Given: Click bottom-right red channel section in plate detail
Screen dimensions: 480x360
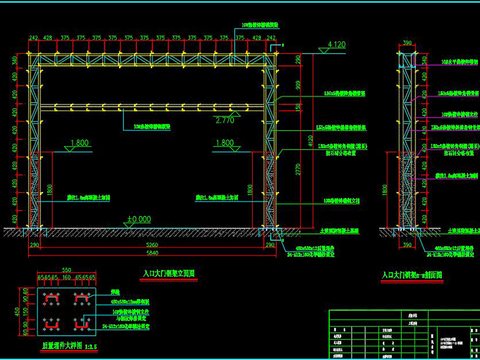Looking at the screenshot, I should (x=82, y=323).
